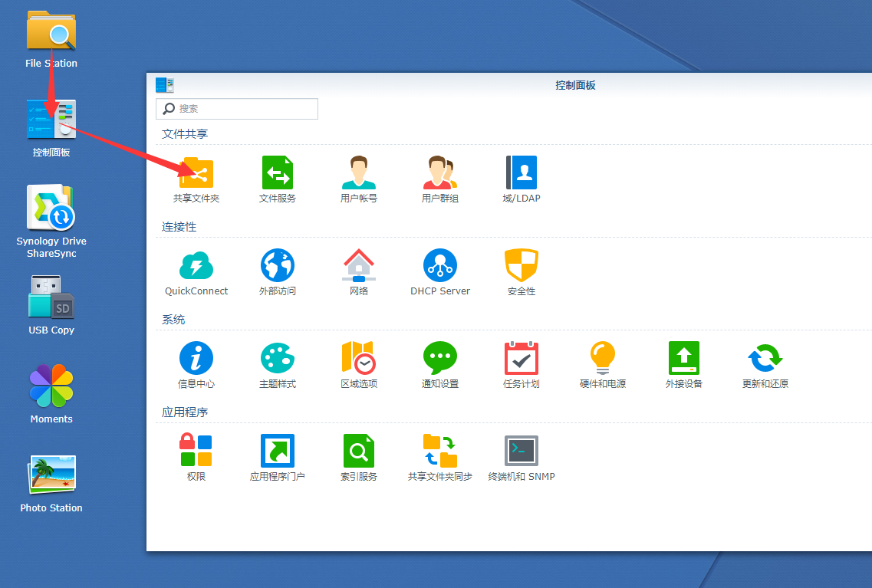Open 用户帐号 user accounts

[359, 173]
